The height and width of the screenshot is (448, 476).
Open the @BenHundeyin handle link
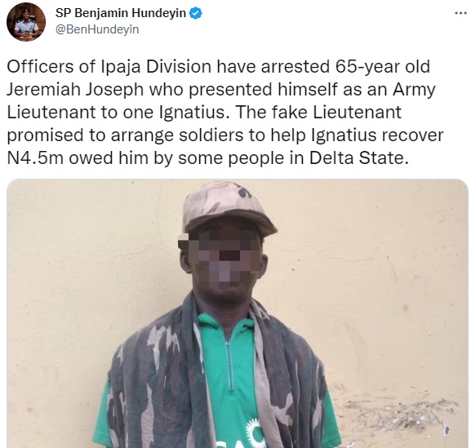tap(97, 29)
